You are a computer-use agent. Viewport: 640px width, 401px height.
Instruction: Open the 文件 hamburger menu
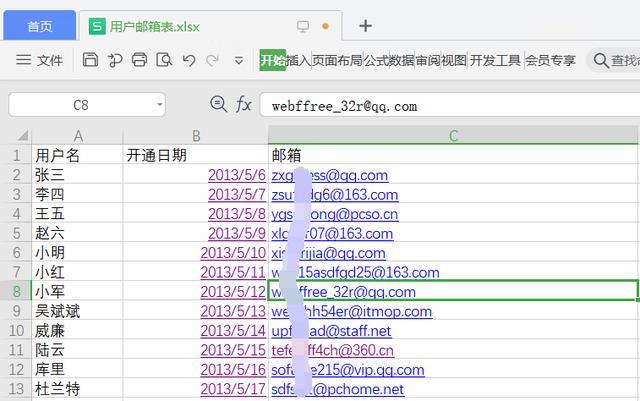coord(39,60)
